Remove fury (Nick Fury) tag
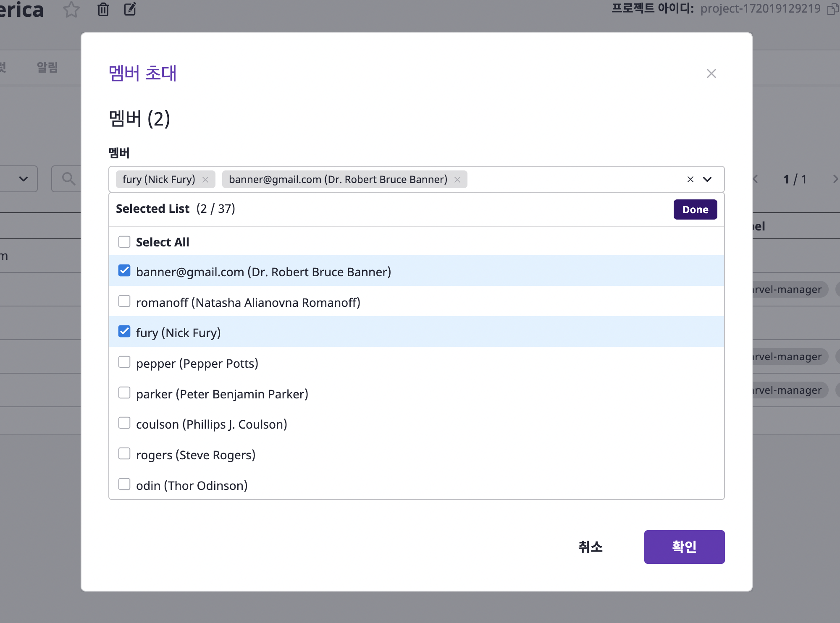The height and width of the screenshot is (623, 840). pyautogui.click(x=205, y=180)
